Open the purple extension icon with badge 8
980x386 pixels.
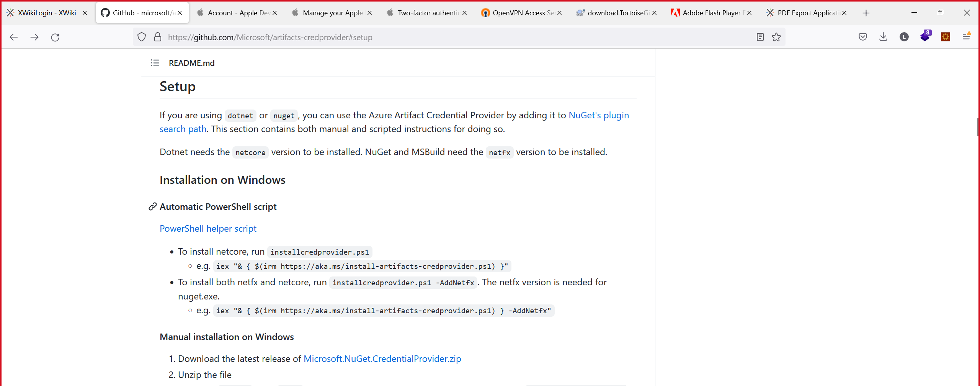pyautogui.click(x=925, y=36)
